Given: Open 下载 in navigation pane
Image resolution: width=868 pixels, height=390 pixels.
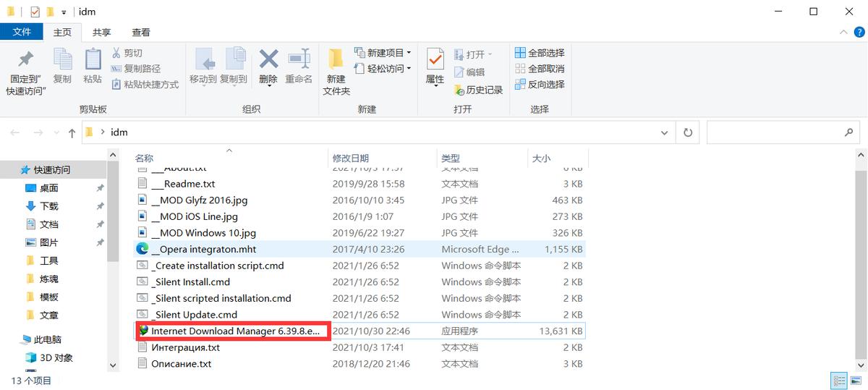Looking at the screenshot, I should click(x=49, y=205).
